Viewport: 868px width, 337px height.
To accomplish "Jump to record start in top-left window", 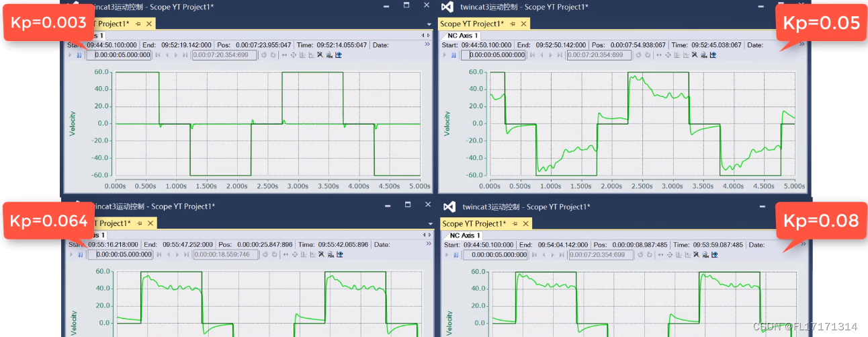I will click(x=158, y=54).
